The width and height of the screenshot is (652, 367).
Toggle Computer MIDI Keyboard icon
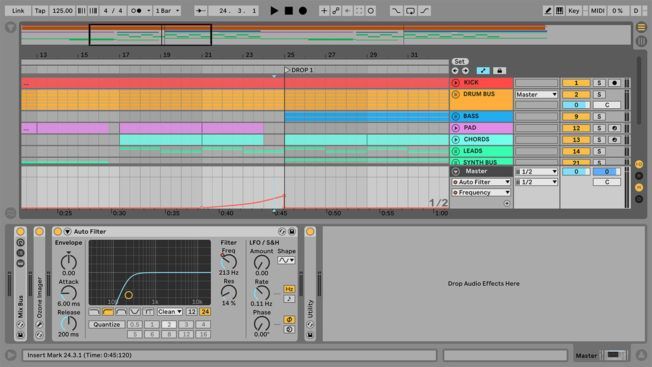tap(560, 11)
